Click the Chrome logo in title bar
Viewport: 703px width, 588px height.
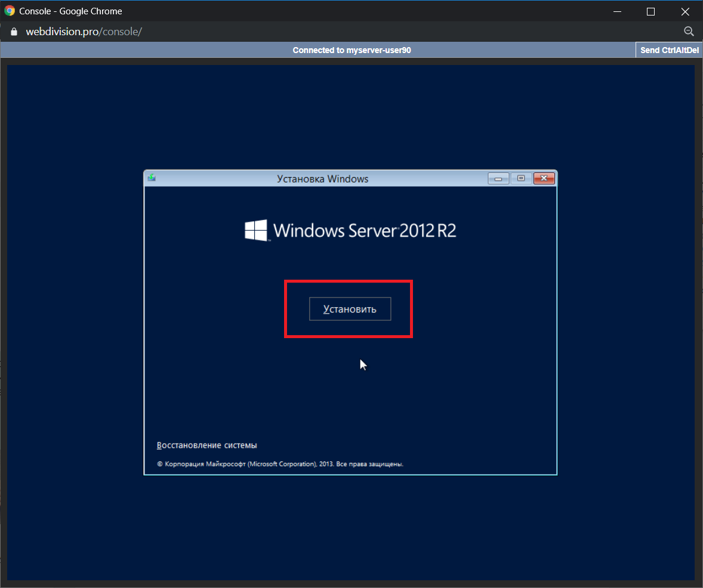[10, 11]
